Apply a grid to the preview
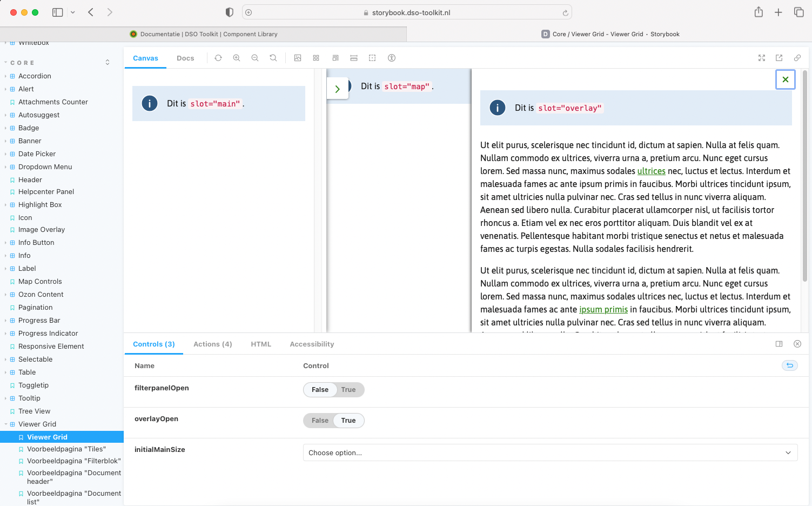This screenshot has width=812, height=506. (316, 58)
